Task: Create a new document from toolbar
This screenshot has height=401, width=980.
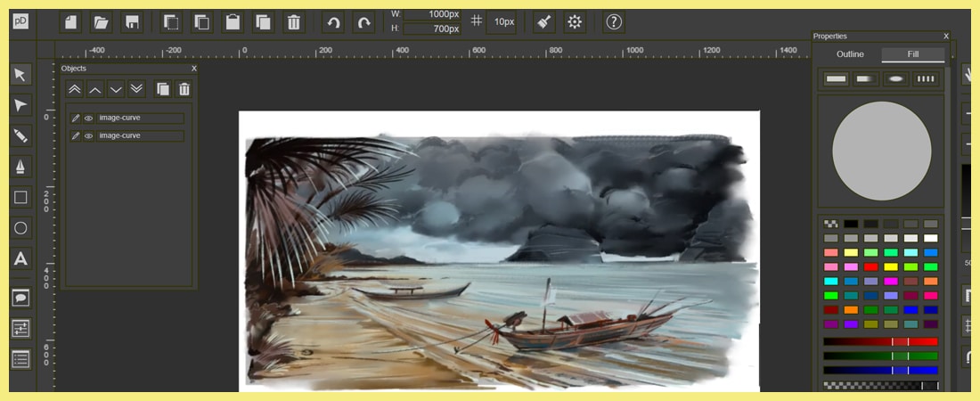Action: [x=70, y=22]
